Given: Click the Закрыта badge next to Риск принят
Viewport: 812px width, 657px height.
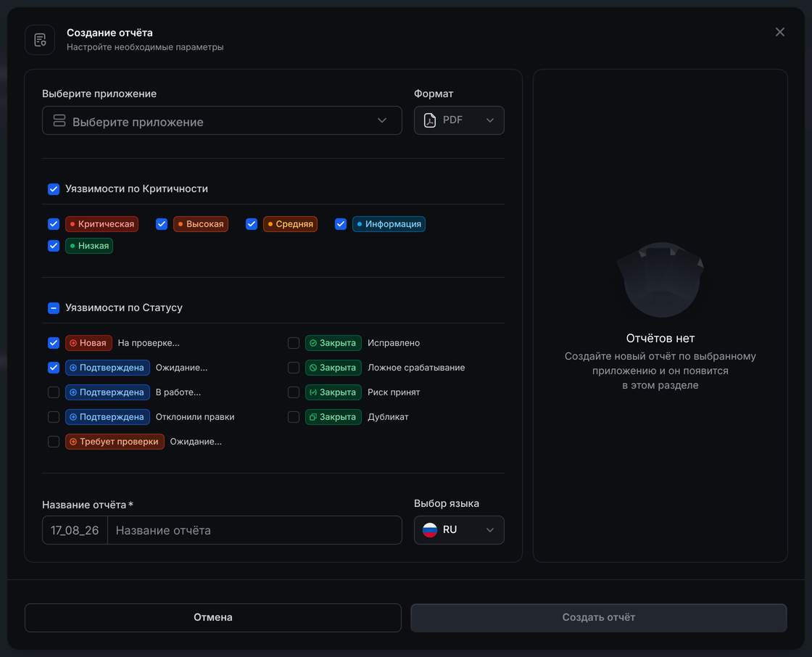Looking at the screenshot, I should tap(333, 392).
